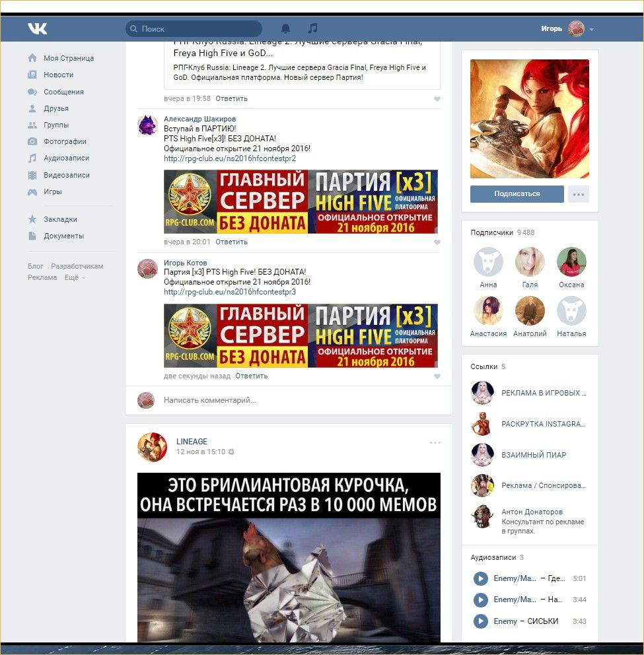Image resolution: width=644 pixels, height=655 pixels.
Task: Open subscriber Анастасия's avatar
Action: pos(488,311)
